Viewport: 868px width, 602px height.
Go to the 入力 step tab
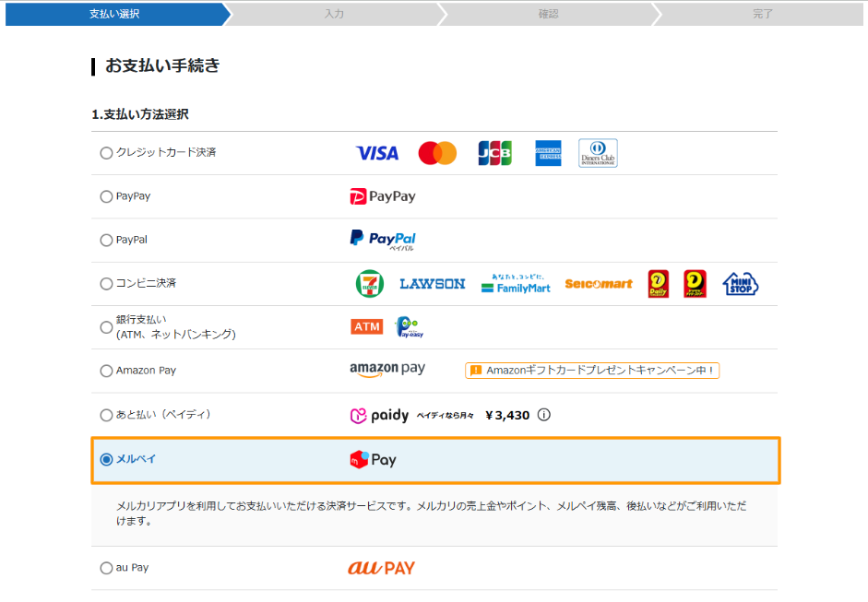[334, 14]
